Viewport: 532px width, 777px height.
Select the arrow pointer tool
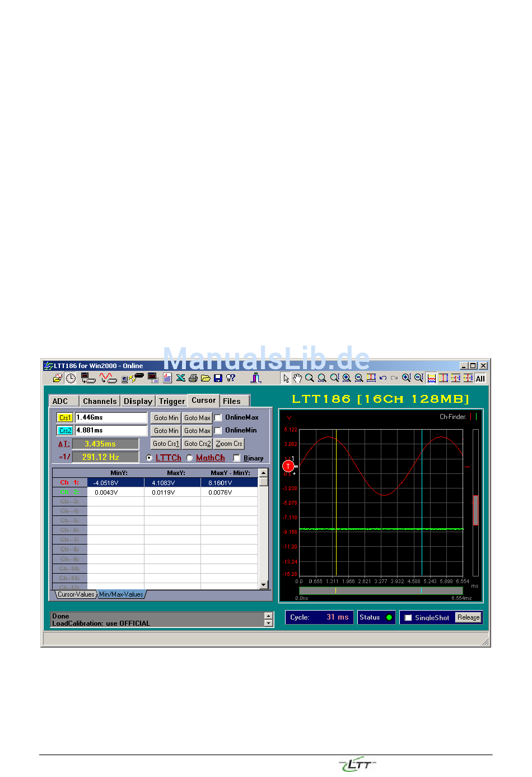pos(286,379)
